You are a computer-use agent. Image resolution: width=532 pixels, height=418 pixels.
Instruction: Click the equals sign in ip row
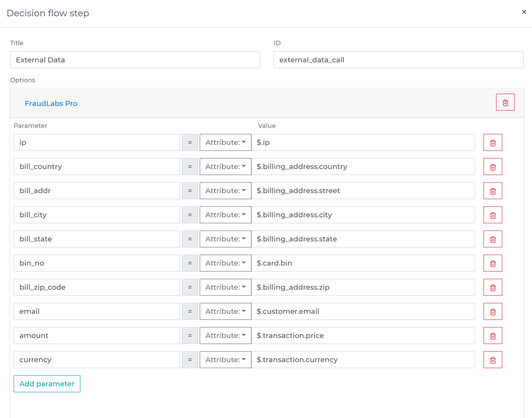point(190,142)
